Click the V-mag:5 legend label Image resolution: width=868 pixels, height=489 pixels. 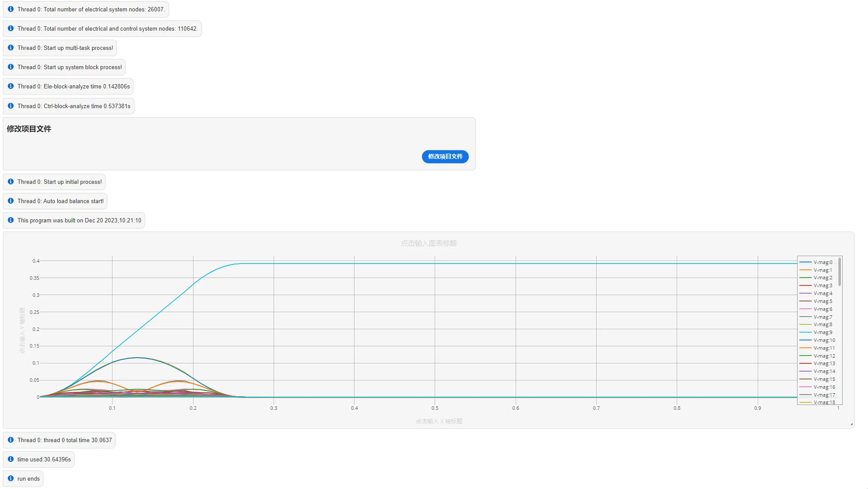point(822,301)
